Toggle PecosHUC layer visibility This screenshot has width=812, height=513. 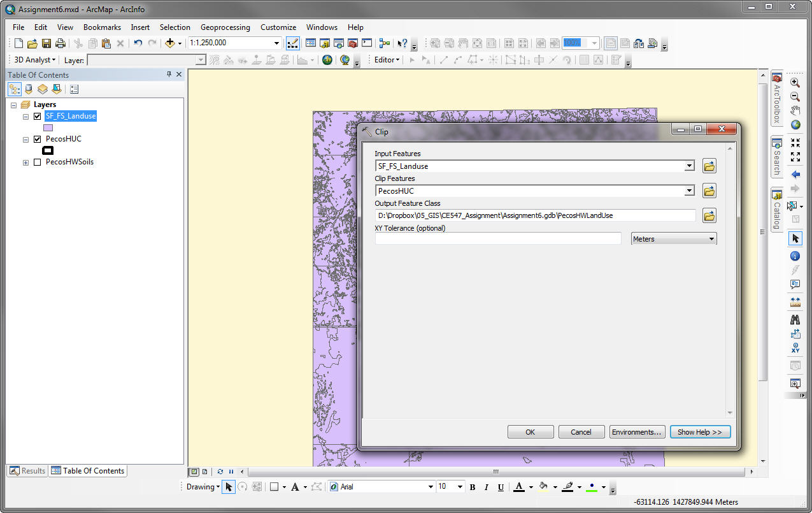click(38, 139)
